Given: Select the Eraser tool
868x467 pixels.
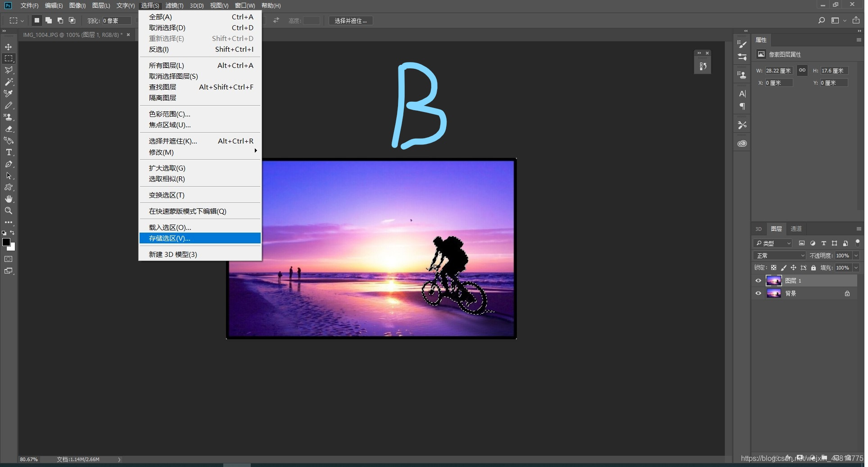Looking at the screenshot, I should (9, 129).
